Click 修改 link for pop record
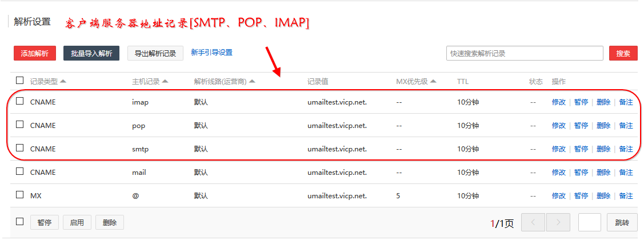644x240 pixels. 559,125
